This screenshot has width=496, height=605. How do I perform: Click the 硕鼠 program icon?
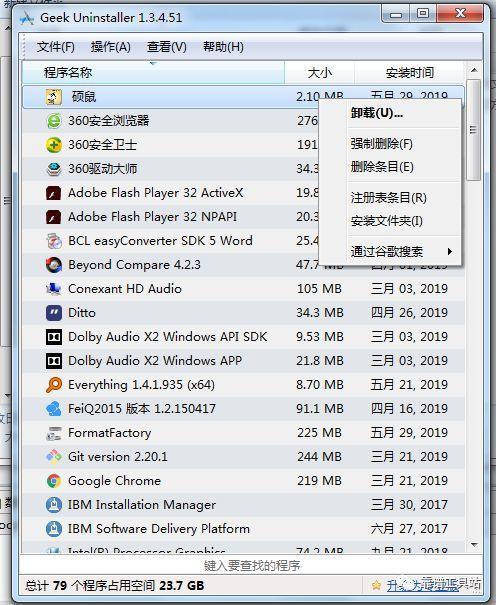[x=54, y=97]
